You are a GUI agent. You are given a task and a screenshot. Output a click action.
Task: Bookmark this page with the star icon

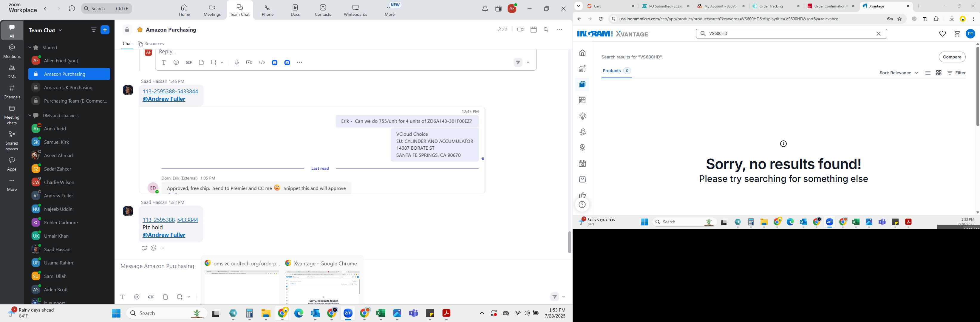click(899, 18)
